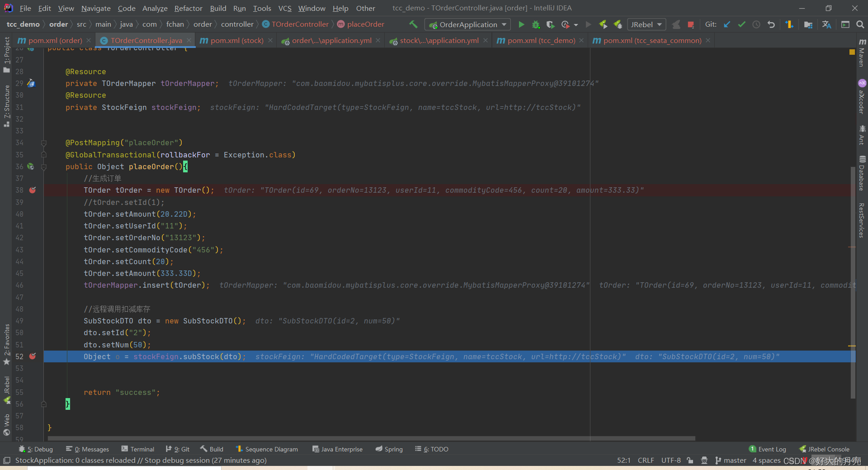Open the Favorites tool window on left
The image size is (868, 470).
pos(7,345)
